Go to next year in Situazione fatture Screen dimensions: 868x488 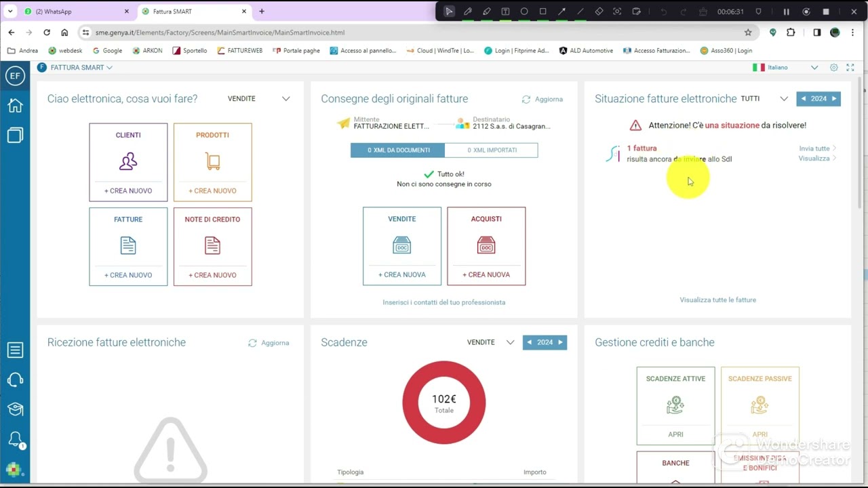834,99
